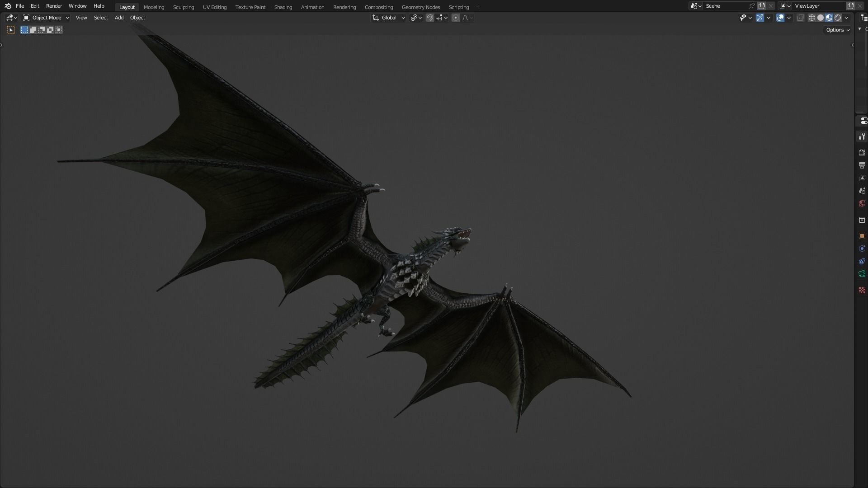Open the Render properties tab
The image size is (868, 488).
point(862,153)
